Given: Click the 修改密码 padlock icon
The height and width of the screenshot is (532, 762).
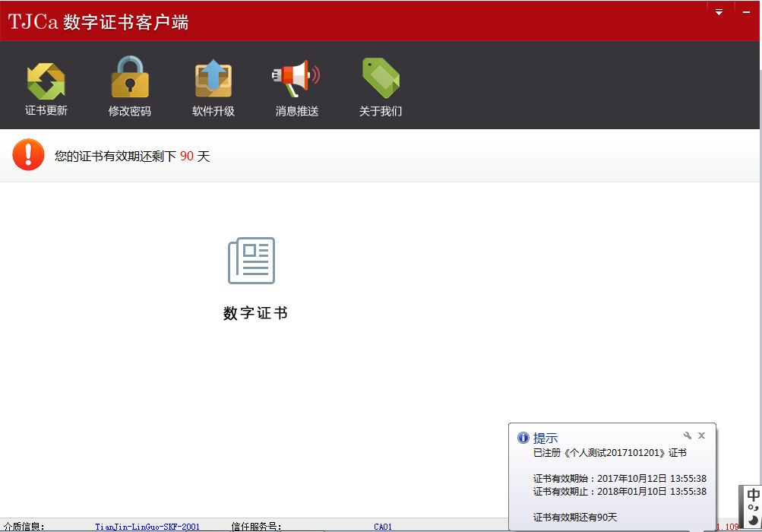Looking at the screenshot, I should (x=130, y=78).
